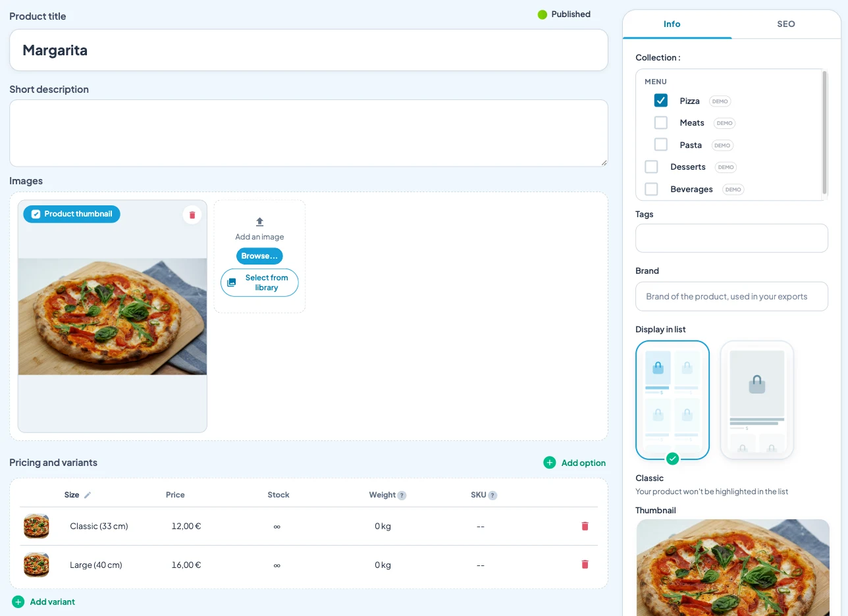The height and width of the screenshot is (616, 848).
Task: Click Add option link
Action: [575, 463]
